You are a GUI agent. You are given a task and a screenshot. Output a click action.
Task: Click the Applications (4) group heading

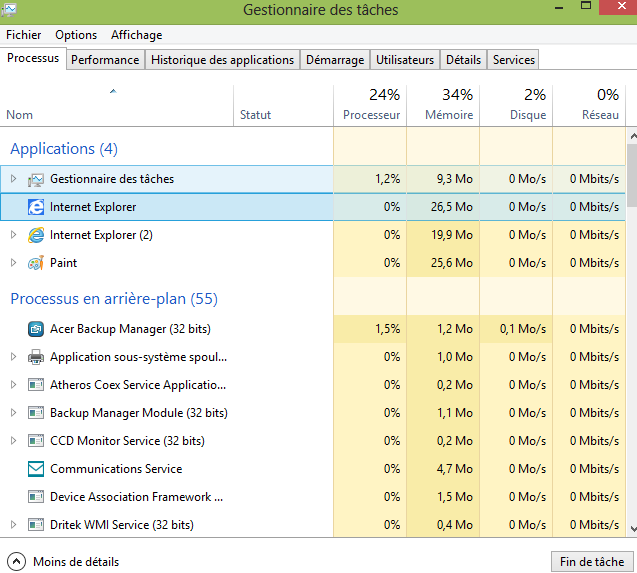tap(64, 149)
